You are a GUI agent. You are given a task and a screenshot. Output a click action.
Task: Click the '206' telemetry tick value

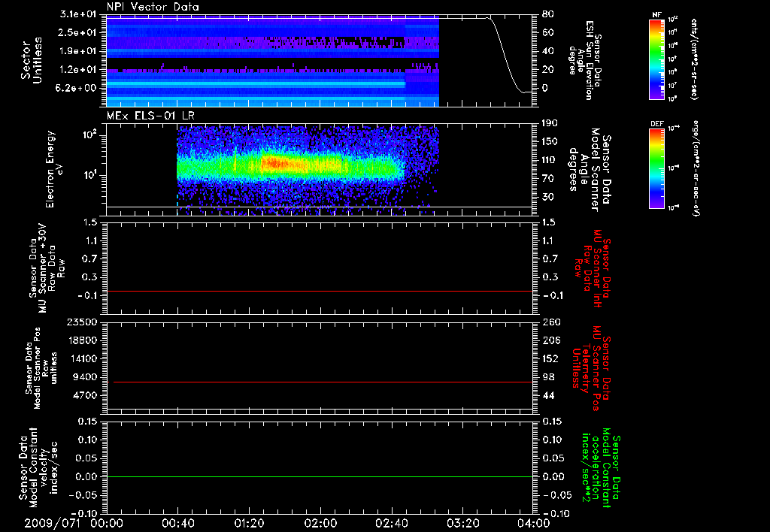pos(550,340)
